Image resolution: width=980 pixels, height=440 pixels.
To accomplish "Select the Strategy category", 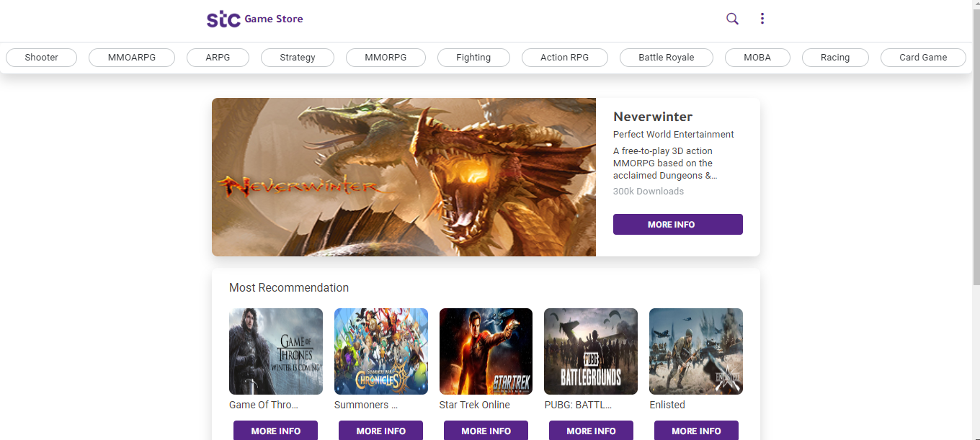I will 297,57.
